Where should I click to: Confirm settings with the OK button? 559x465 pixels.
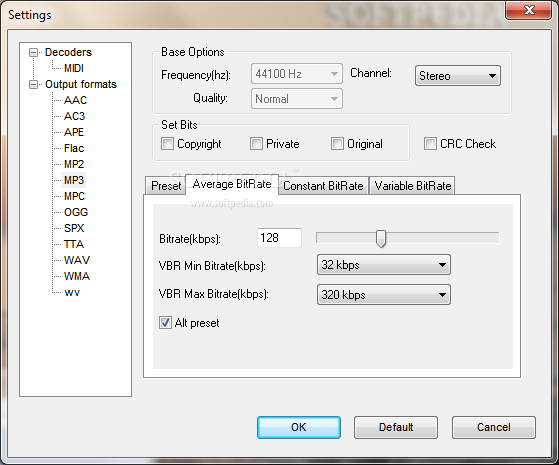coord(299,427)
